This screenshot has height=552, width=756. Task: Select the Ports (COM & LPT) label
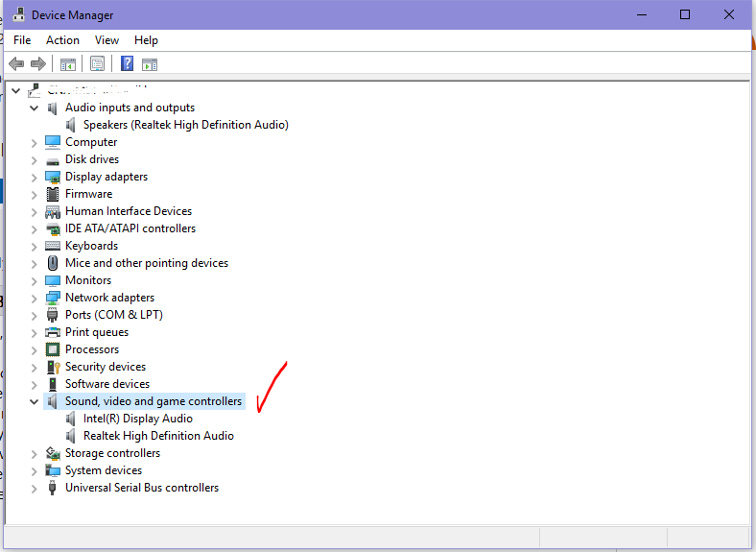click(114, 315)
